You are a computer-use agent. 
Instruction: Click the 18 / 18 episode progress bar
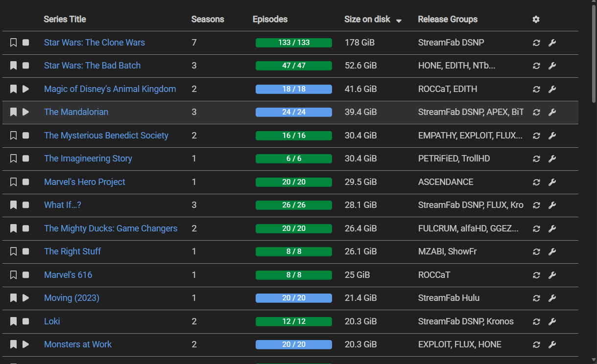tap(294, 89)
